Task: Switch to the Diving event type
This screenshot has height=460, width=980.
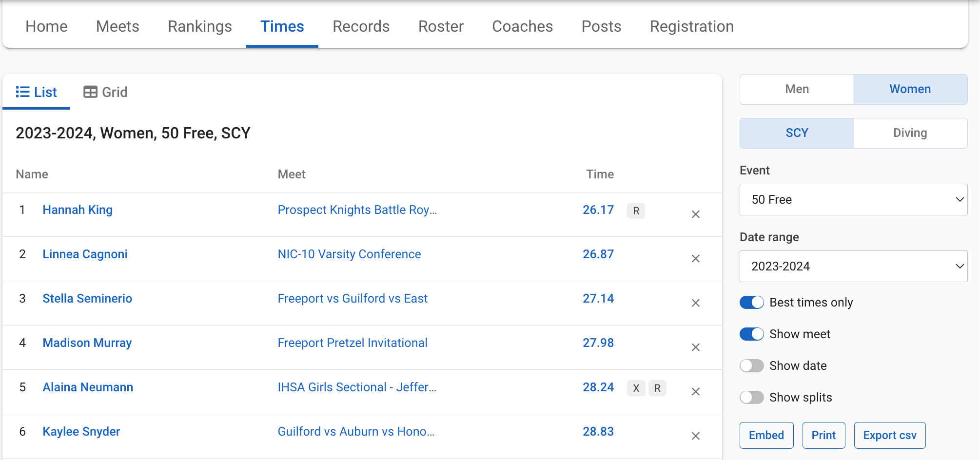Action: tap(910, 133)
